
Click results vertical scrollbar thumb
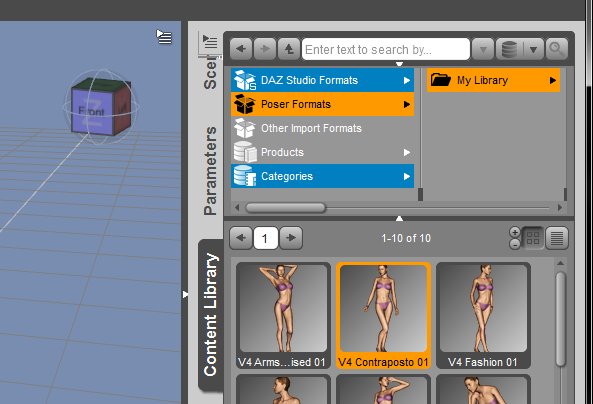pos(560,319)
